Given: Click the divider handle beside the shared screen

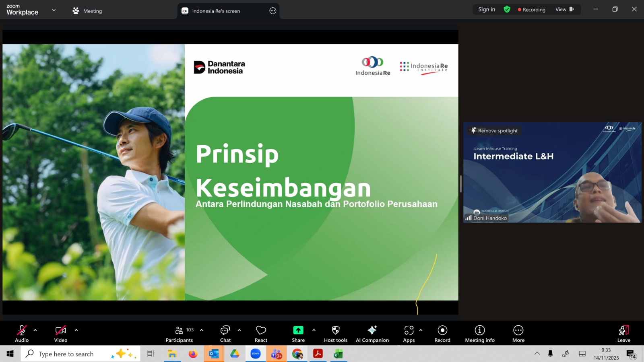Looking at the screenshot, I should pos(460,184).
